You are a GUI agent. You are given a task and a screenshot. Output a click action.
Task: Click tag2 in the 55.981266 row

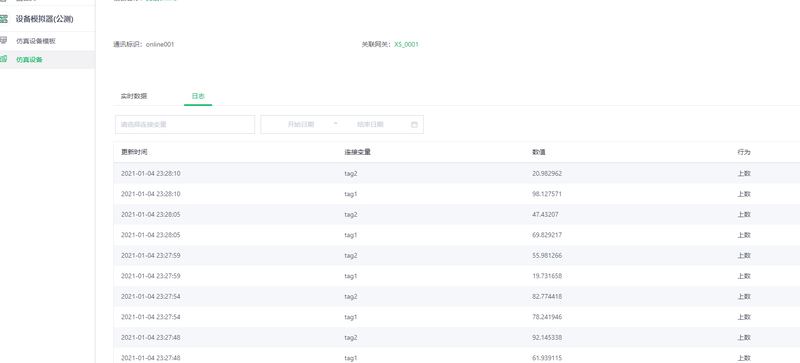coord(351,255)
